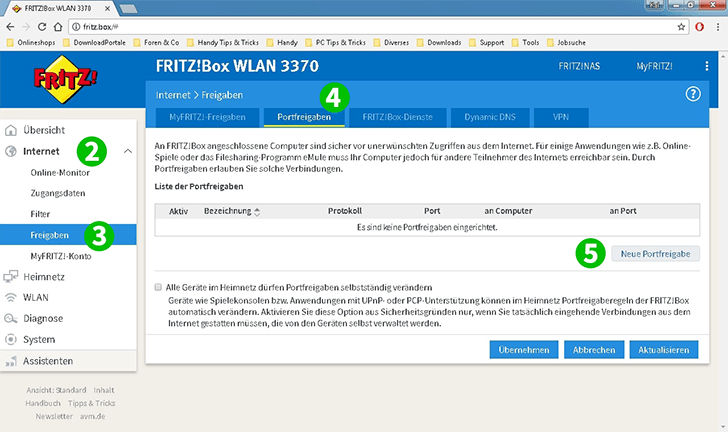This screenshot has width=728, height=432.
Task: Open the Tools bookmark folder
Action: point(526,43)
